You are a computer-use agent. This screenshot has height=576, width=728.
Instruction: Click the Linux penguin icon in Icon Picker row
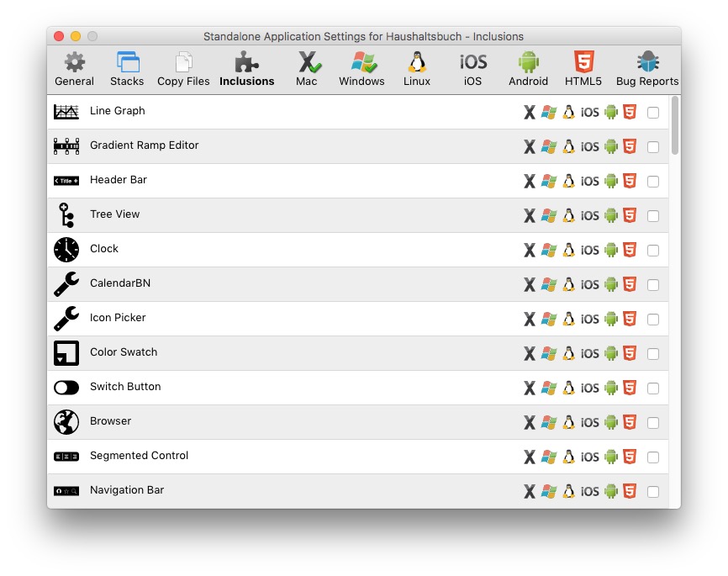568,319
